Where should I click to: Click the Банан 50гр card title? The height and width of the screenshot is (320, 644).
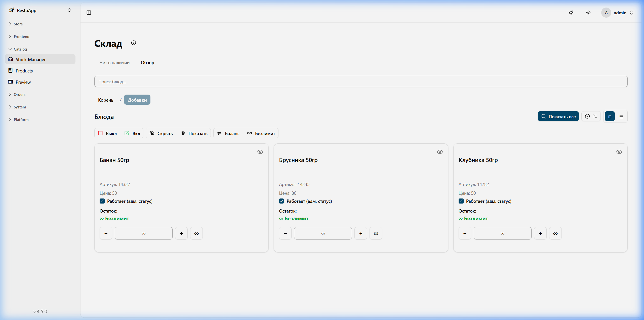click(x=114, y=160)
